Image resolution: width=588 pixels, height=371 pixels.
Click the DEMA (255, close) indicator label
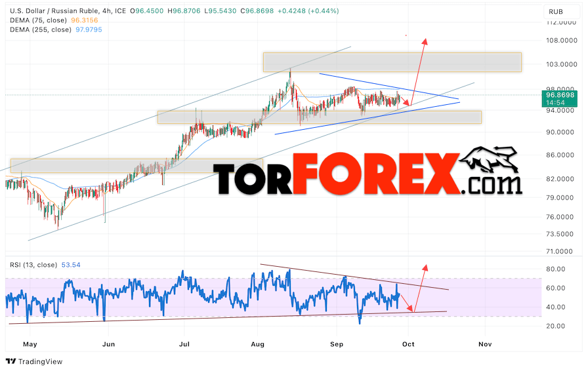[41, 29]
